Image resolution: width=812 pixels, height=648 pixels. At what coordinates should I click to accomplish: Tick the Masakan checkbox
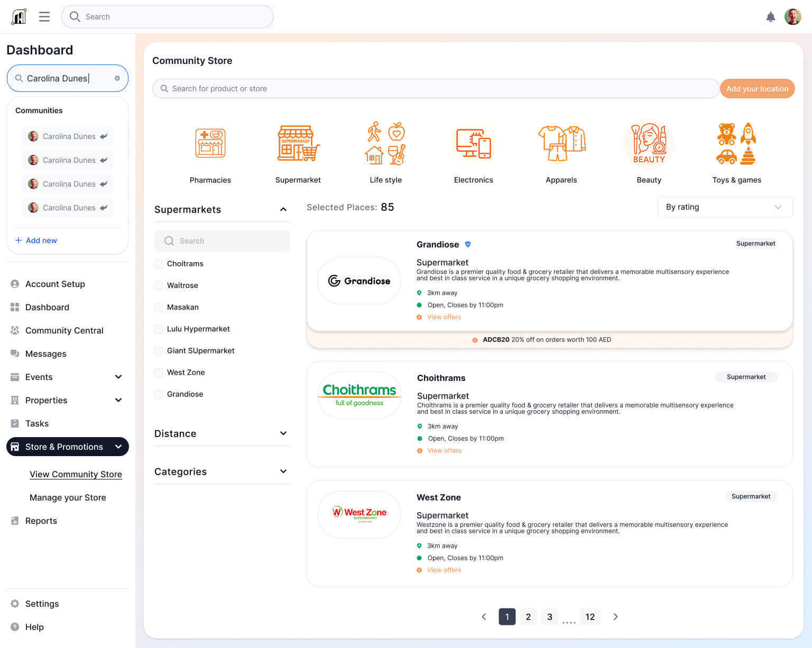[x=159, y=307]
